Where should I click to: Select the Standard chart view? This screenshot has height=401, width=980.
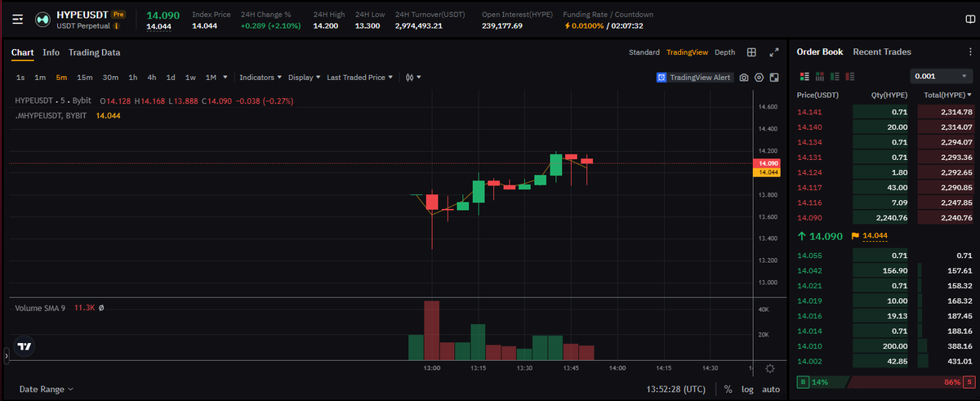coord(644,52)
